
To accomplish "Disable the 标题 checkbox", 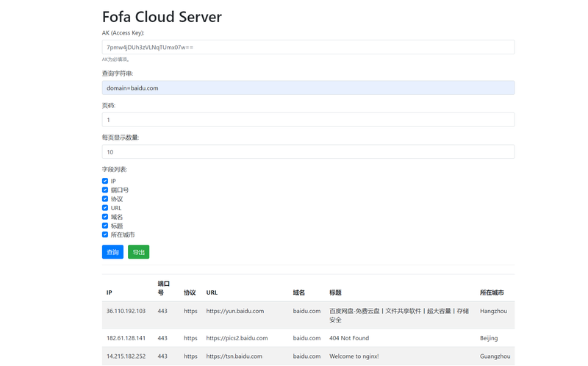I will tap(105, 226).
